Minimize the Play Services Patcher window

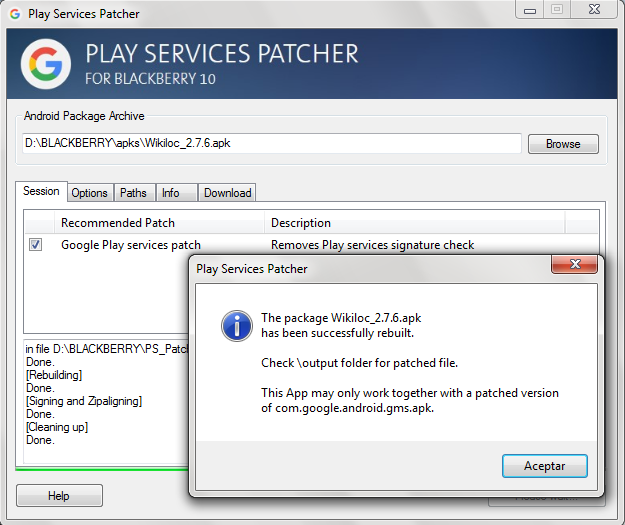click(530, 10)
